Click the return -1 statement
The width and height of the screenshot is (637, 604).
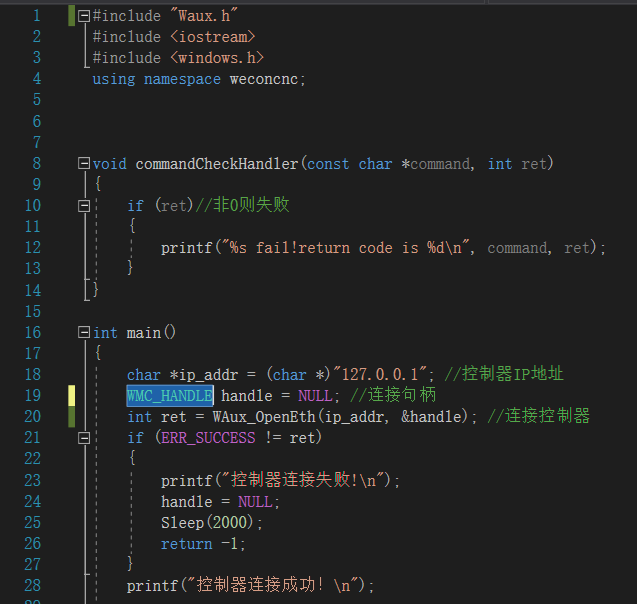pos(202,544)
